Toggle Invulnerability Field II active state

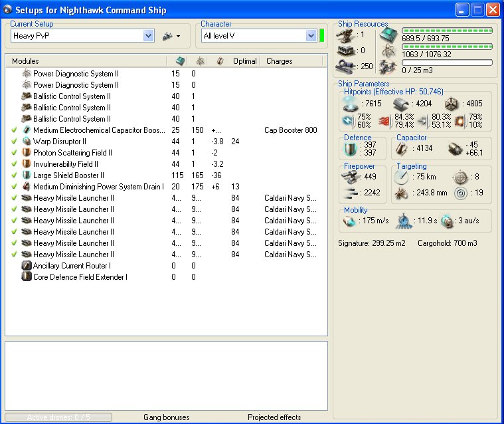(15, 164)
